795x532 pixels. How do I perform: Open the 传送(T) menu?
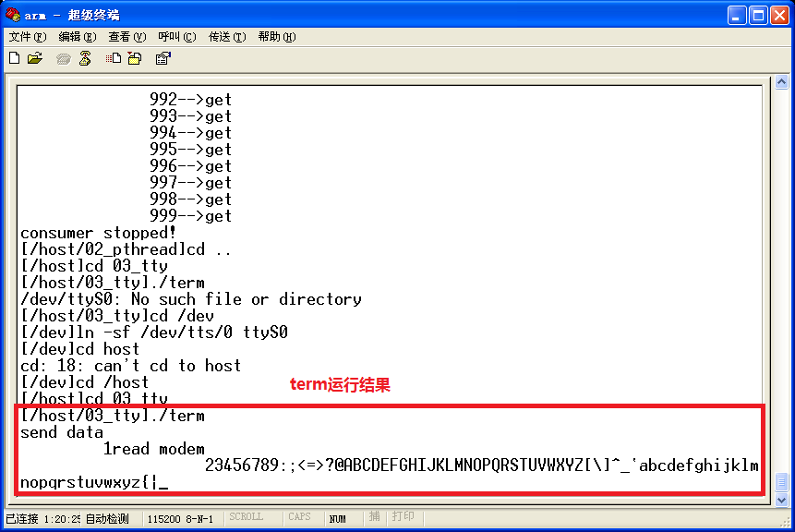[x=227, y=37]
